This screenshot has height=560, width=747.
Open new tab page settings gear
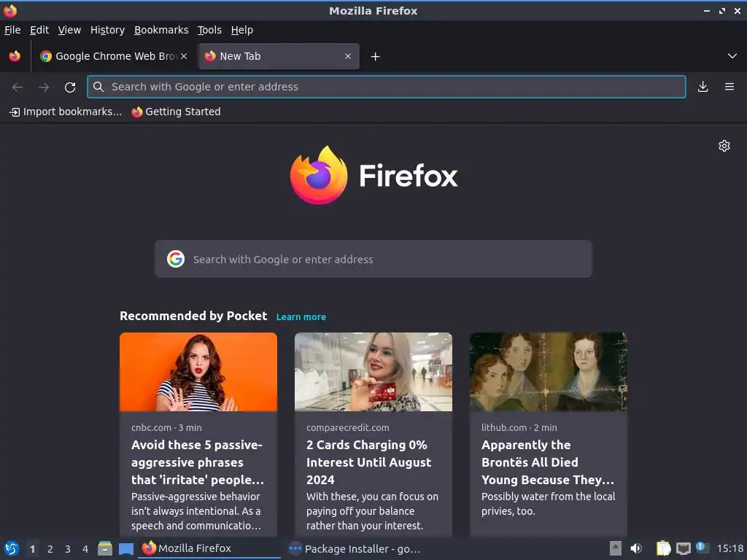click(x=724, y=146)
